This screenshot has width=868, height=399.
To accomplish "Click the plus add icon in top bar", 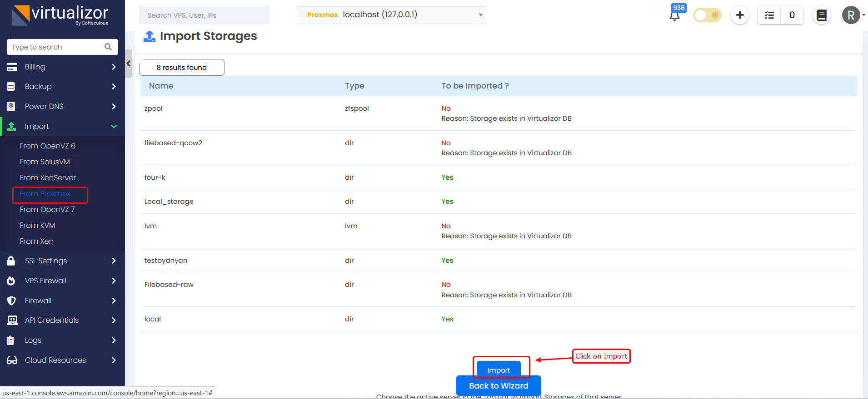I will pos(740,15).
